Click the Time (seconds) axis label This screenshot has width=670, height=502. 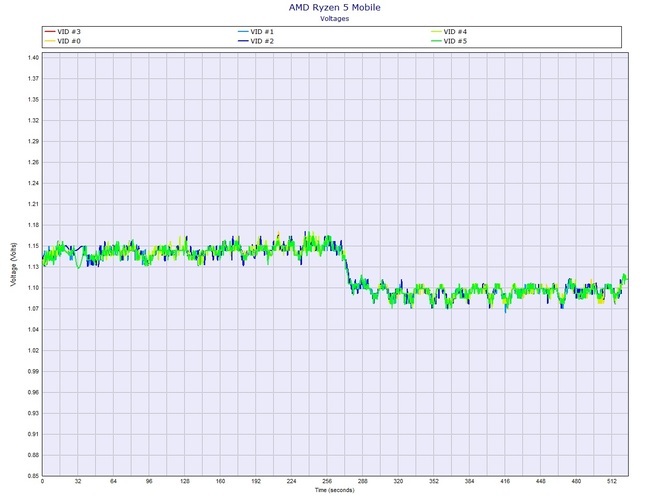[335, 490]
